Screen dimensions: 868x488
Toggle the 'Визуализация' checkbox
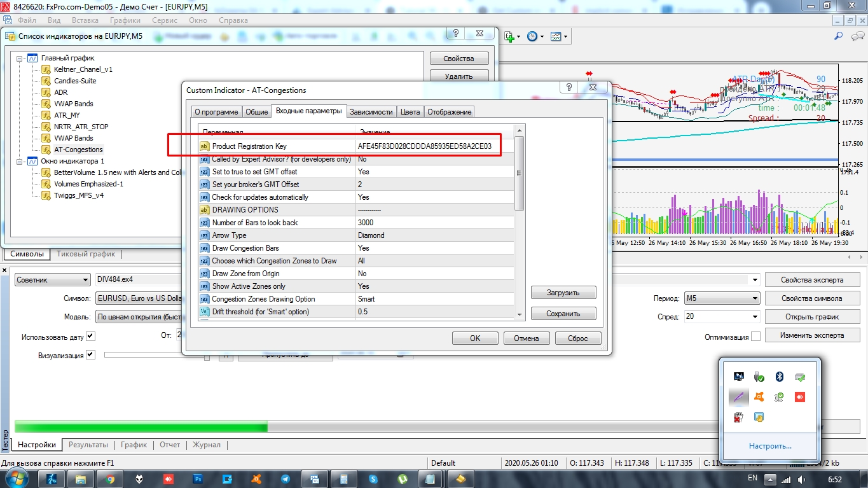click(90, 355)
